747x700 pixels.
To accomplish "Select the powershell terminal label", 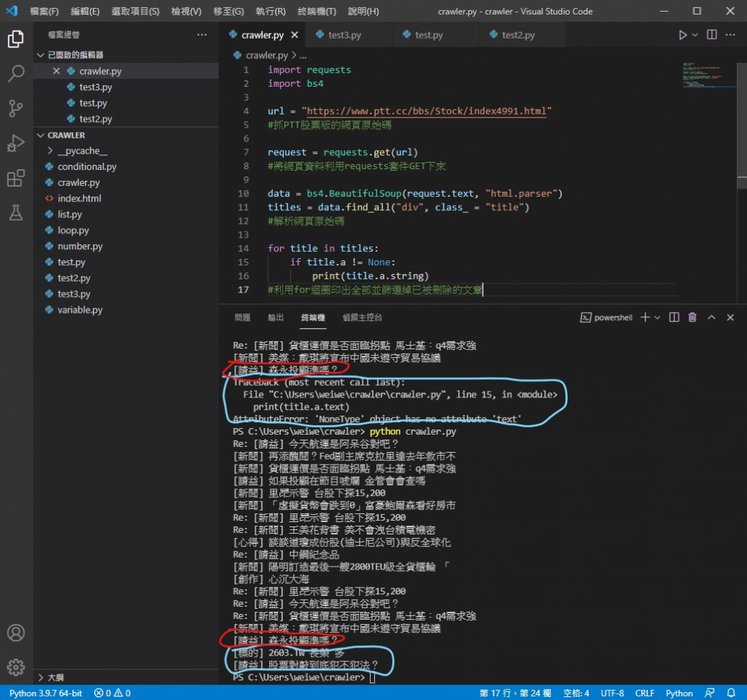I will 606,318.
